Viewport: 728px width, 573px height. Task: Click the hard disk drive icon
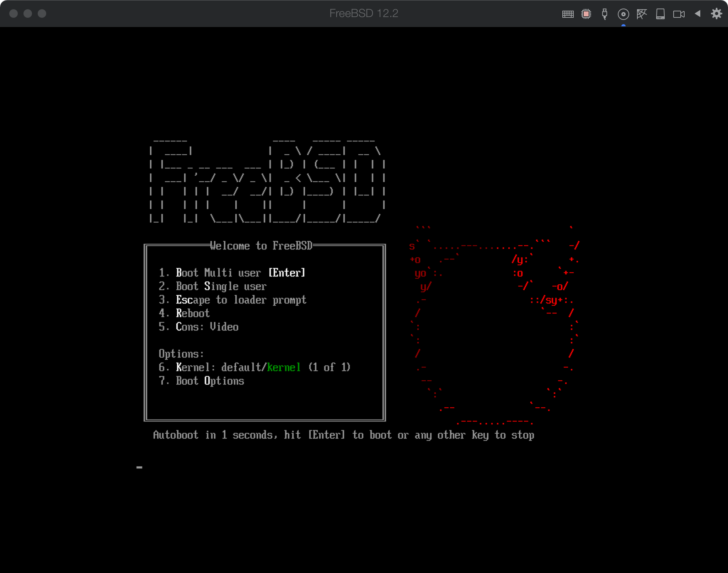(660, 14)
